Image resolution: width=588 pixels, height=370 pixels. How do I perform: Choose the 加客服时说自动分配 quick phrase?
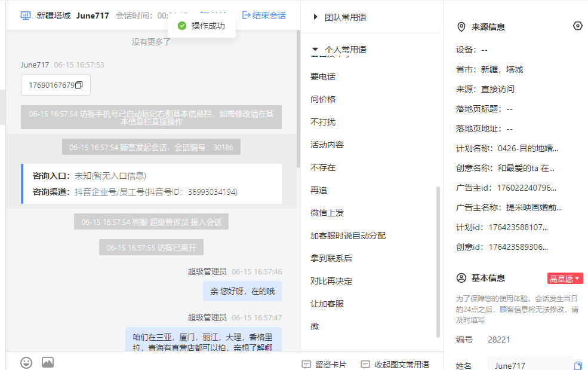[348, 236]
